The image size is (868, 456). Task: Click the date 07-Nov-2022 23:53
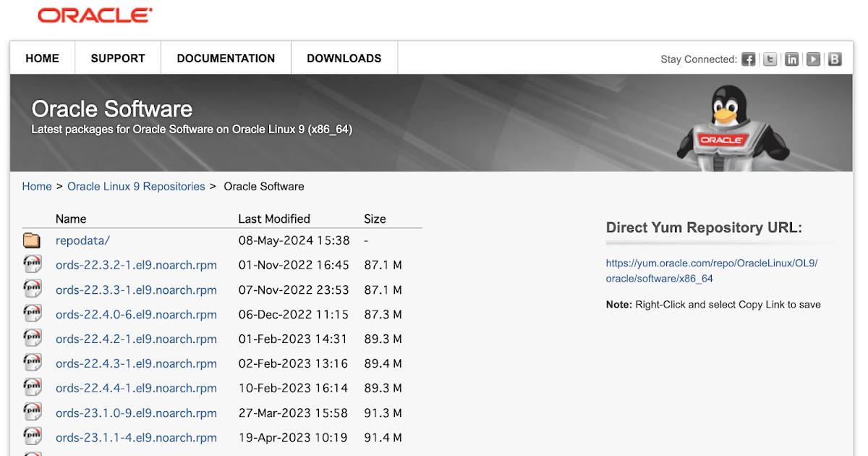pyautogui.click(x=294, y=290)
